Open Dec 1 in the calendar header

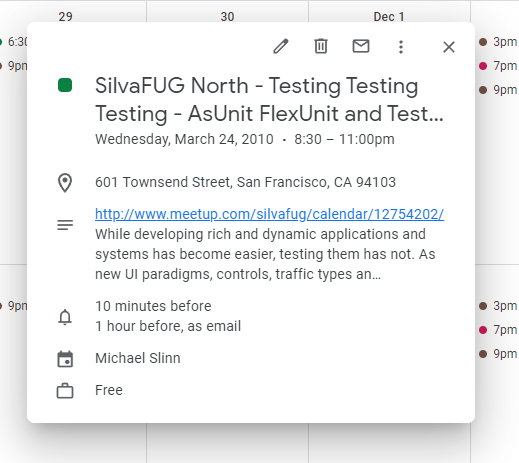(x=389, y=17)
